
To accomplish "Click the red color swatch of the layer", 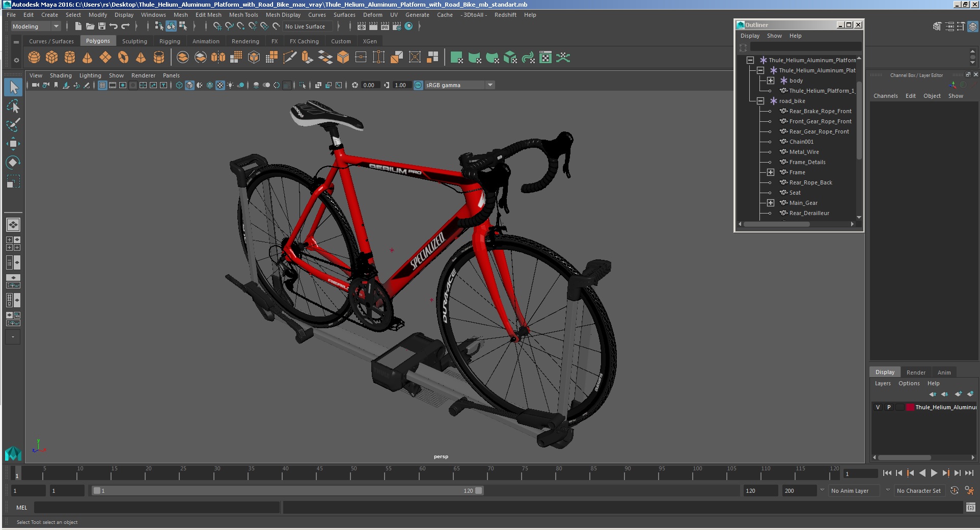I will (x=910, y=407).
